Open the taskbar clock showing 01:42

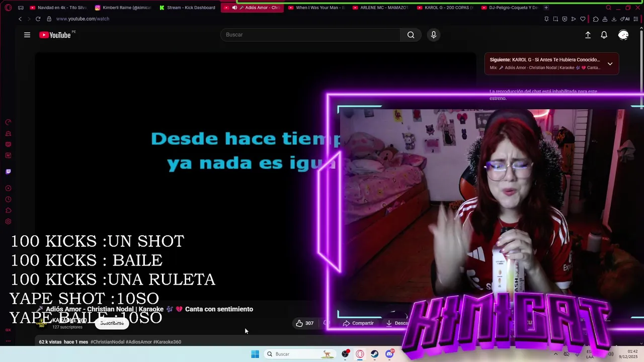pos(628,354)
